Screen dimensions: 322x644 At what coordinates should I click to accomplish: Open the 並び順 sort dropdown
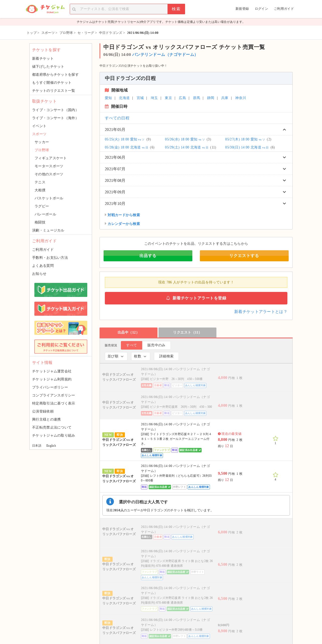click(x=116, y=356)
